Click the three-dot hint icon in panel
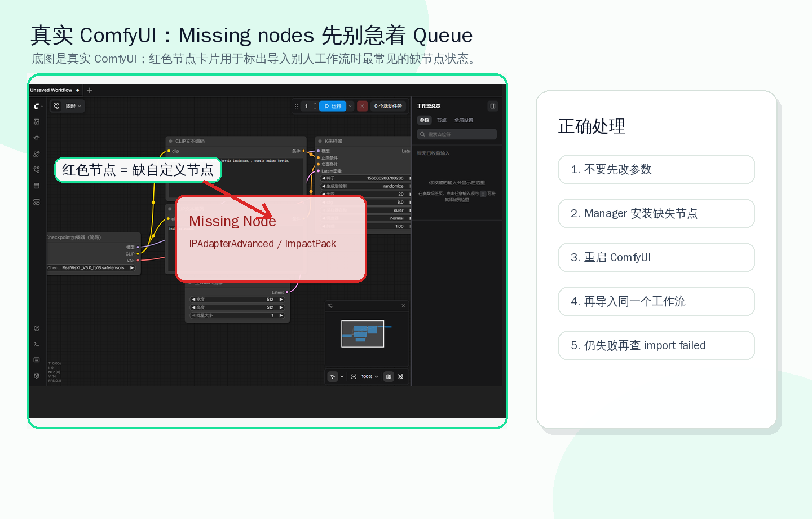The height and width of the screenshot is (519, 812). coord(483,193)
